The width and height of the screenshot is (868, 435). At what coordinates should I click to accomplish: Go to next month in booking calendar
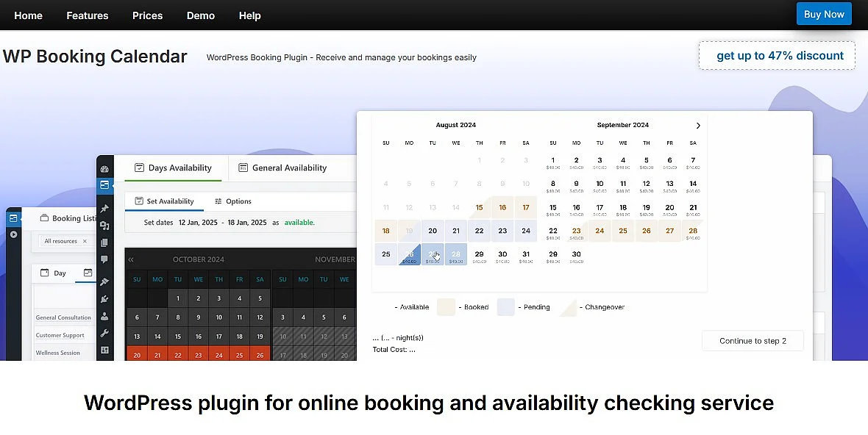tap(698, 126)
